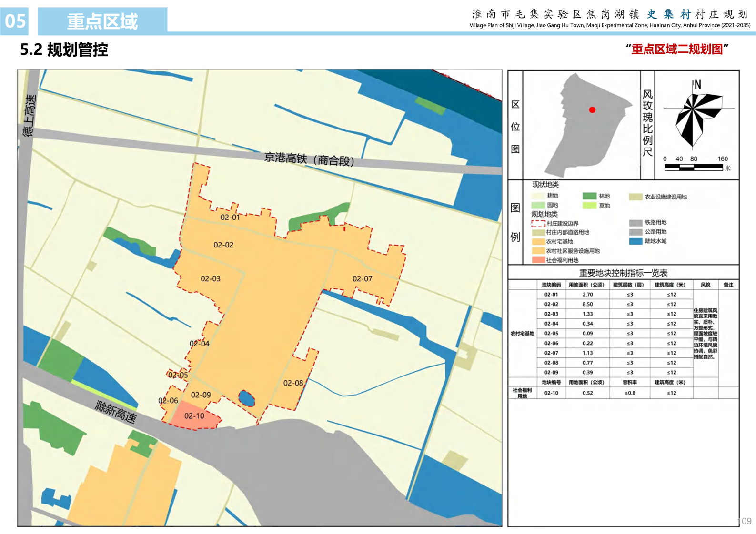This screenshot has height=534, width=756.
Task: Click the pink 02-10 parcel on the map
Action: tap(194, 417)
